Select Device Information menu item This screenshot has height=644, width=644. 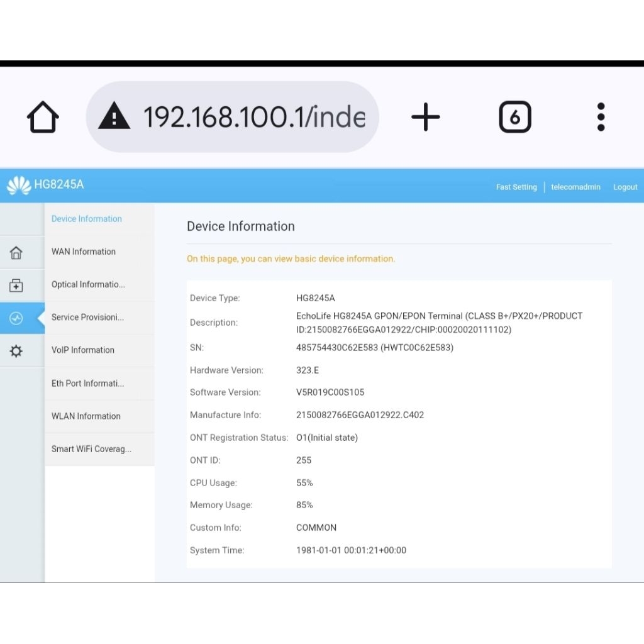tap(87, 219)
